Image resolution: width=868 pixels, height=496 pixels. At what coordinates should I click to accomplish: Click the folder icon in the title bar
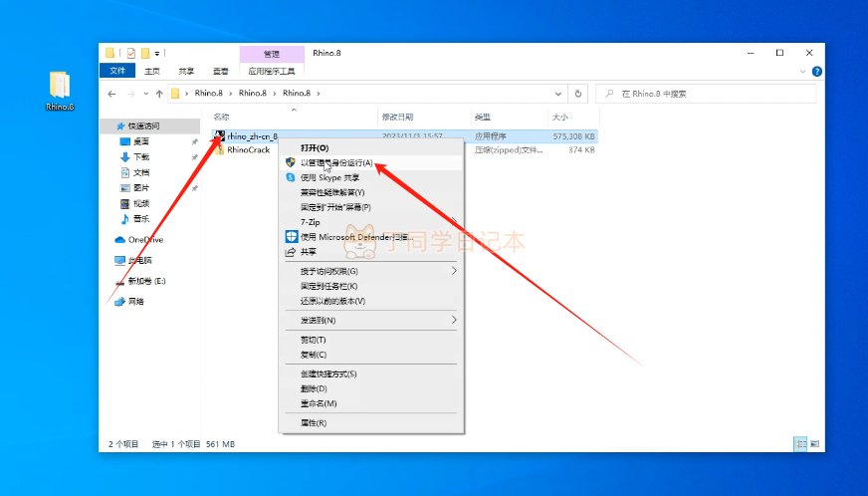109,53
